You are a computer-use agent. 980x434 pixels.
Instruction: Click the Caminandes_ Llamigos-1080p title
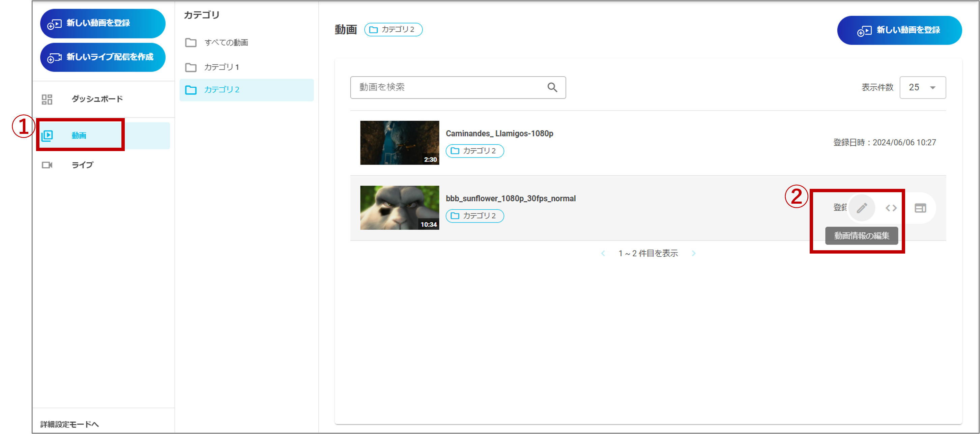(499, 134)
